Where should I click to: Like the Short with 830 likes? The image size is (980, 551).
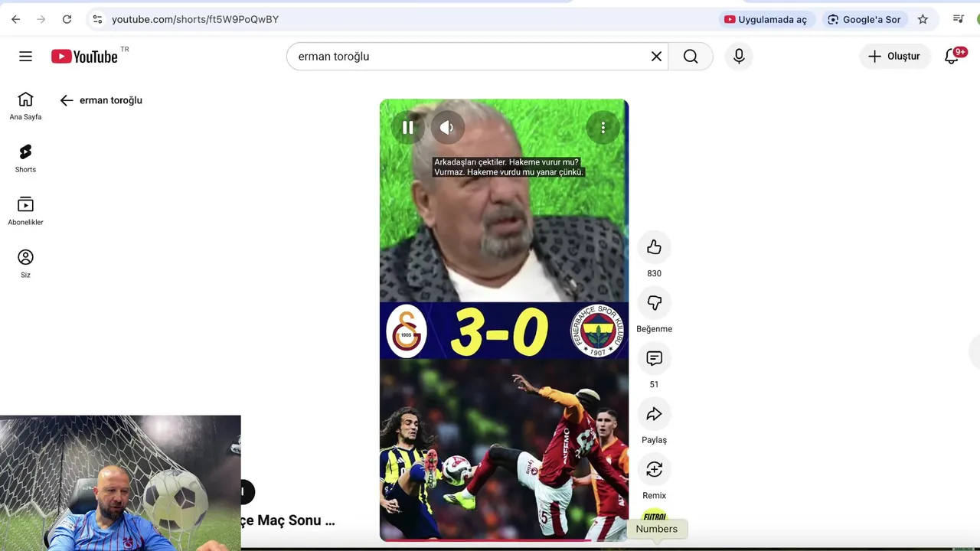pos(654,247)
